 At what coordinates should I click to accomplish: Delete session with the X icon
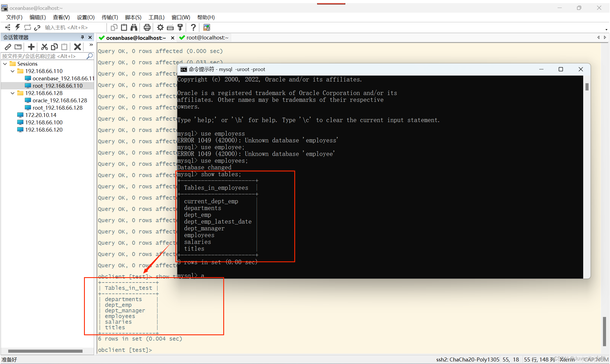tap(78, 47)
